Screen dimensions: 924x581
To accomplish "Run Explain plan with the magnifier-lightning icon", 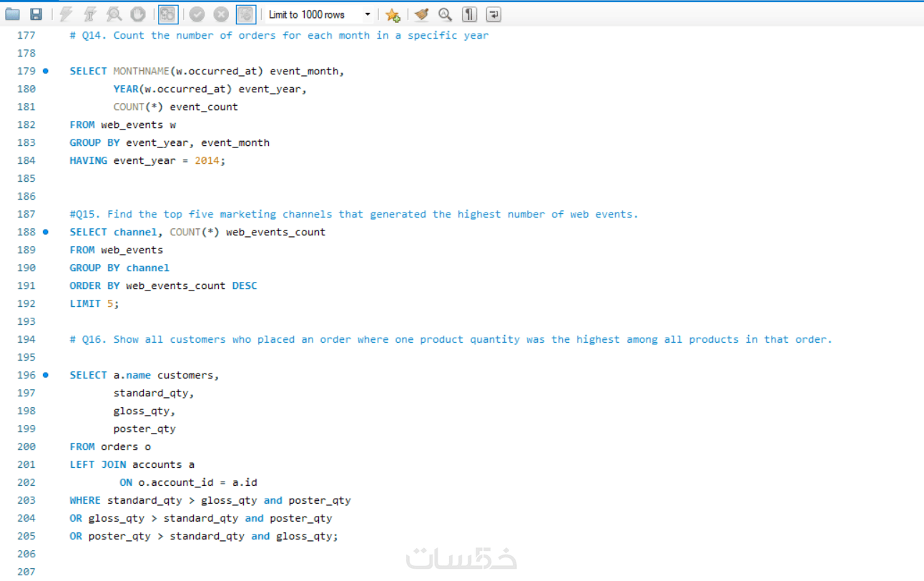I will click(114, 14).
